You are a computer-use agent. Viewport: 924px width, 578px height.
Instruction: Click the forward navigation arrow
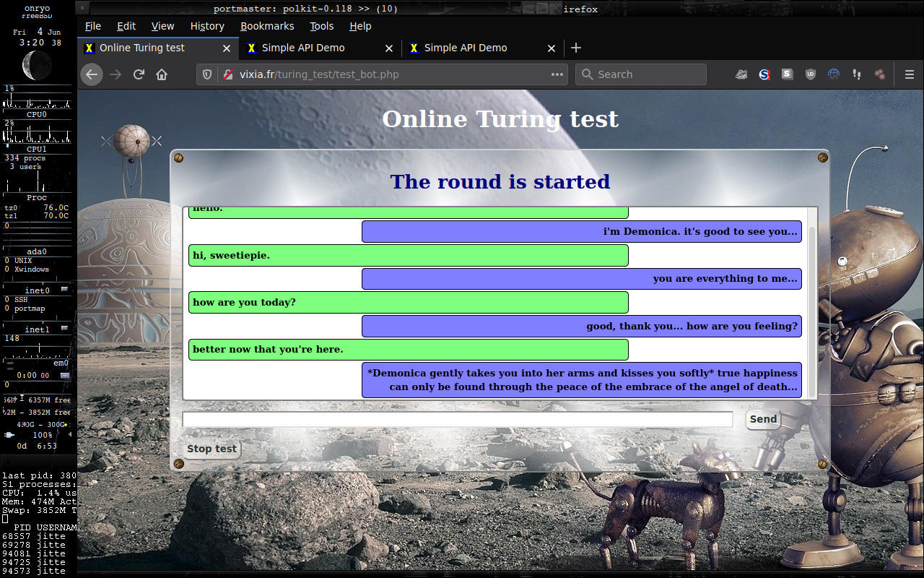coord(115,74)
